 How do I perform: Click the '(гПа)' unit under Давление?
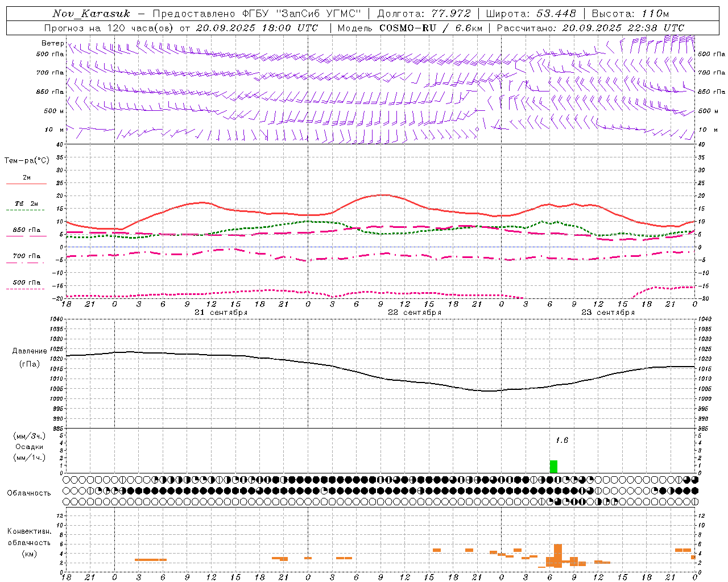30,364
